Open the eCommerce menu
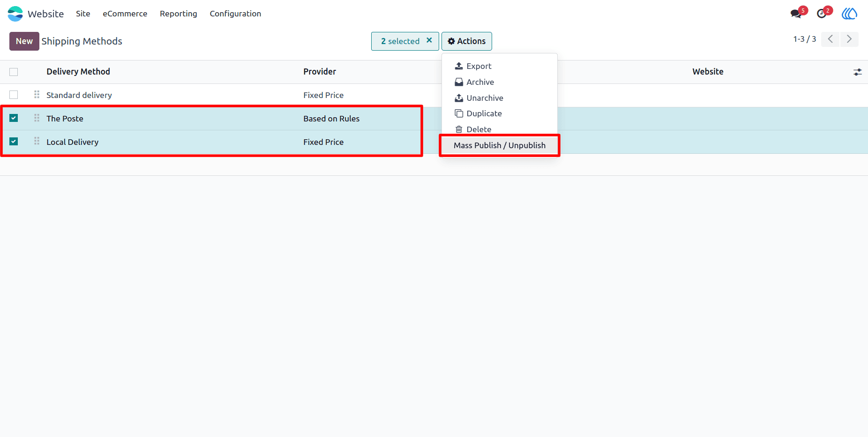Screen dimensions: 868x437 [125, 14]
